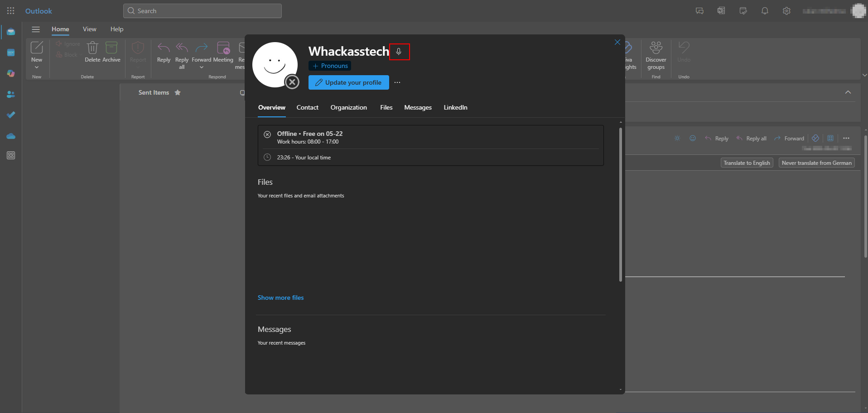
Task: Open the OneNote feed icon in header
Action: pos(721,11)
